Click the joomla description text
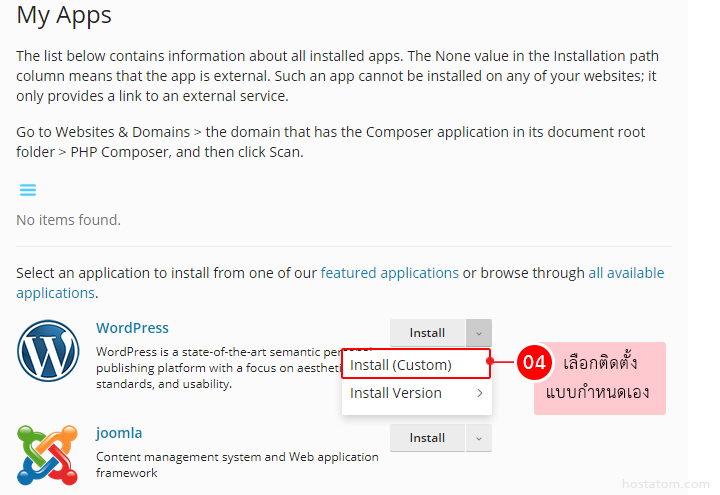Image resolution: width=720 pixels, height=495 pixels. (237, 465)
